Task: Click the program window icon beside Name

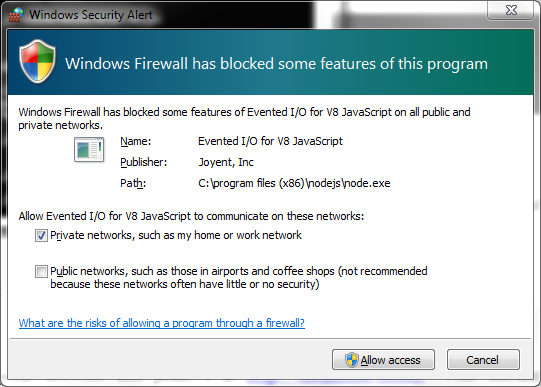Action: click(x=89, y=149)
